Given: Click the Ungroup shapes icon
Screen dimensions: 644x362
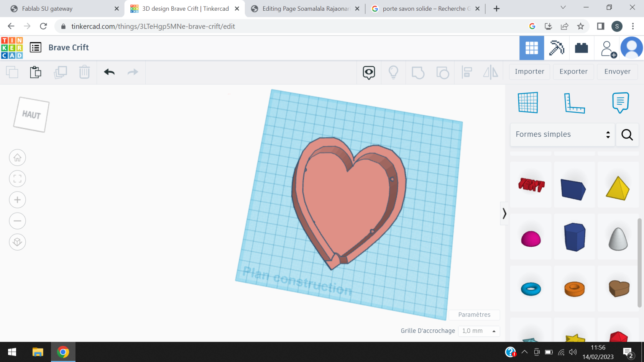Looking at the screenshot, I should pos(442,72).
